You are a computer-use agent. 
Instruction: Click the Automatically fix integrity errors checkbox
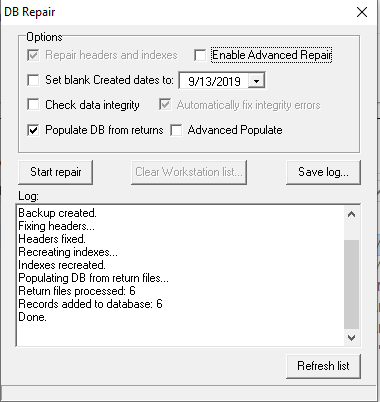pos(165,105)
